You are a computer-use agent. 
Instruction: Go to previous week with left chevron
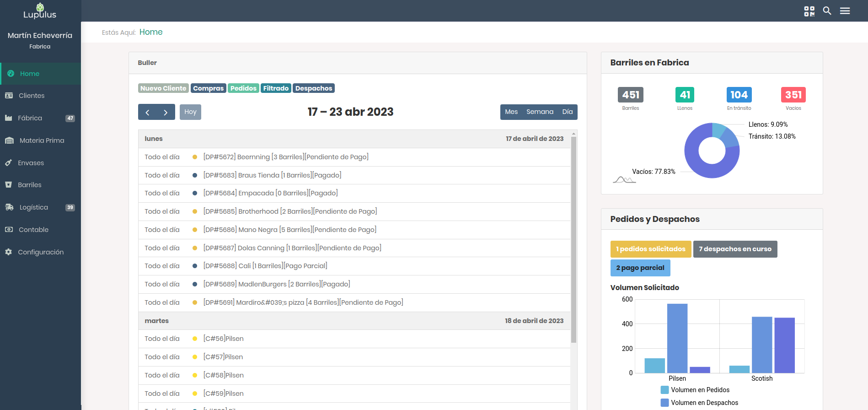(147, 113)
